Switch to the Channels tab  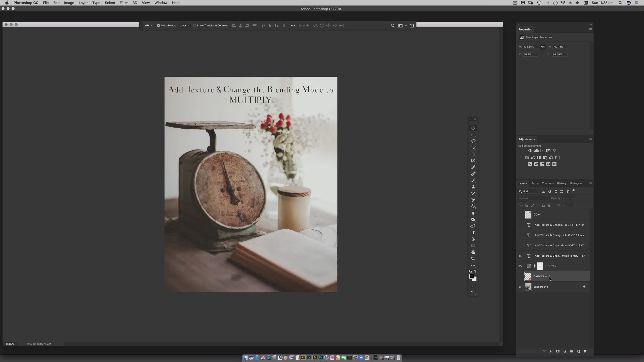tap(547, 183)
